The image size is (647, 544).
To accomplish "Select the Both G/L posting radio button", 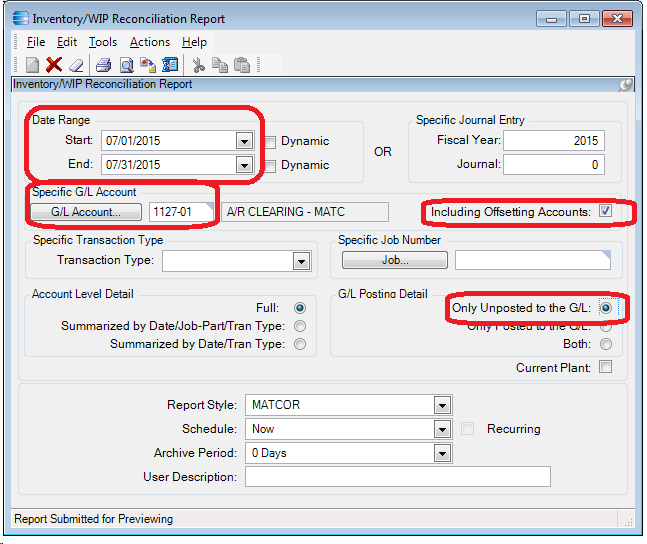I will point(605,344).
